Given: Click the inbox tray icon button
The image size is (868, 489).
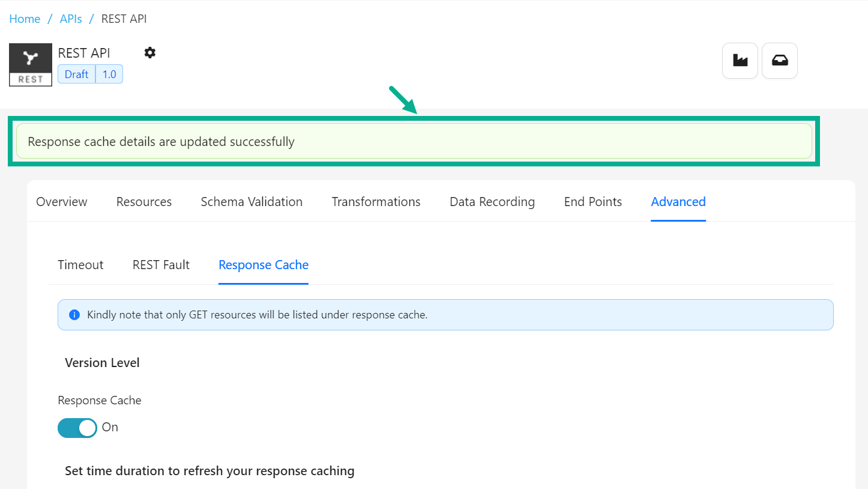Looking at the screenshot, I should 779,61.
